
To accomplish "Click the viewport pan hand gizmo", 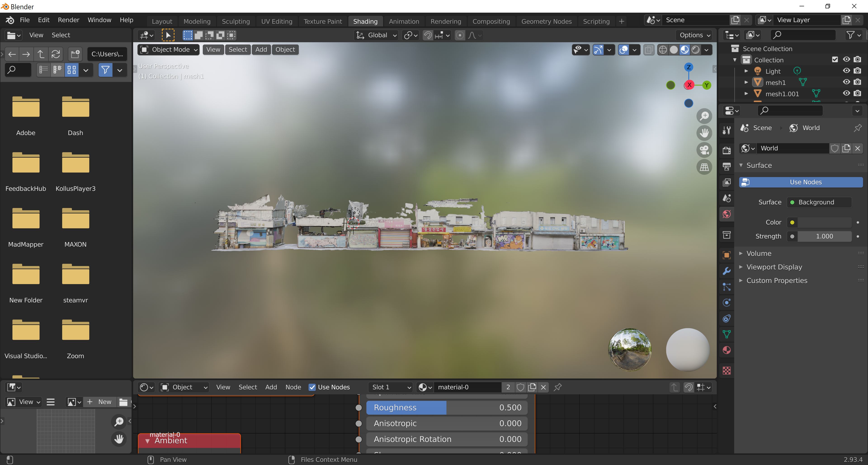I will [704, 133].
